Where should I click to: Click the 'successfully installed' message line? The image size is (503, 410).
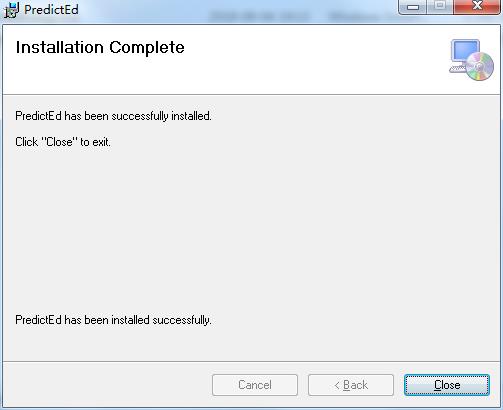[113, 116]
